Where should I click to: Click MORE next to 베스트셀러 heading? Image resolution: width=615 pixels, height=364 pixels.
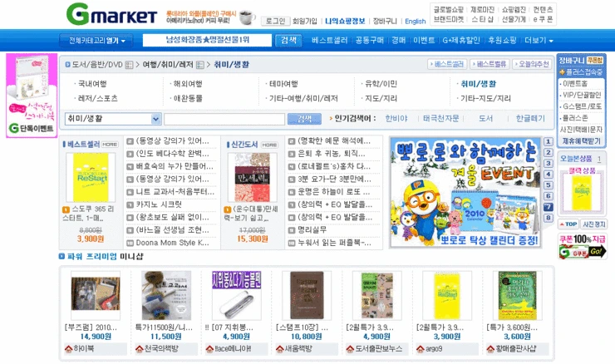coord(110,145)
